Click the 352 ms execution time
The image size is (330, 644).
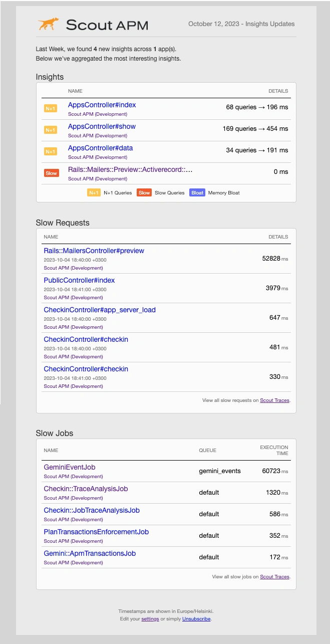(x=279, y=536)
